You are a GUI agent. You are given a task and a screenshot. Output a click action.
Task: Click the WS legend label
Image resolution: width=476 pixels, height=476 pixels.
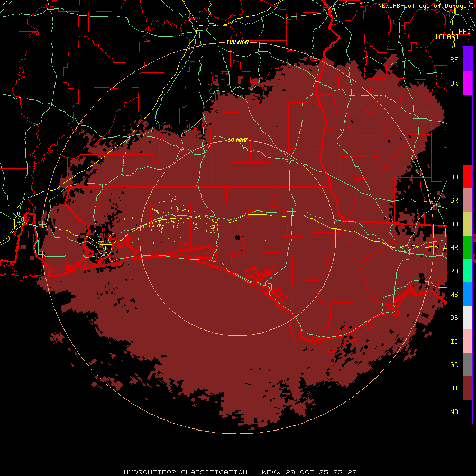454,295
